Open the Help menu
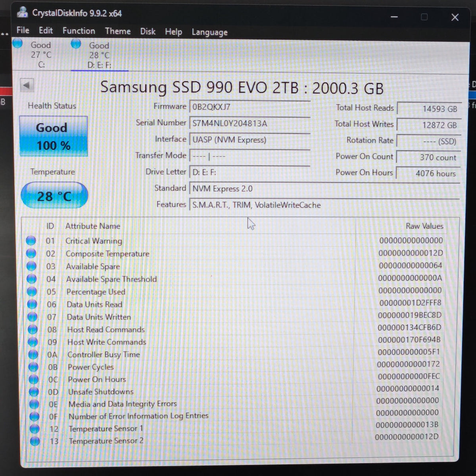Screen dimensions: 476x476 (173, 32)
